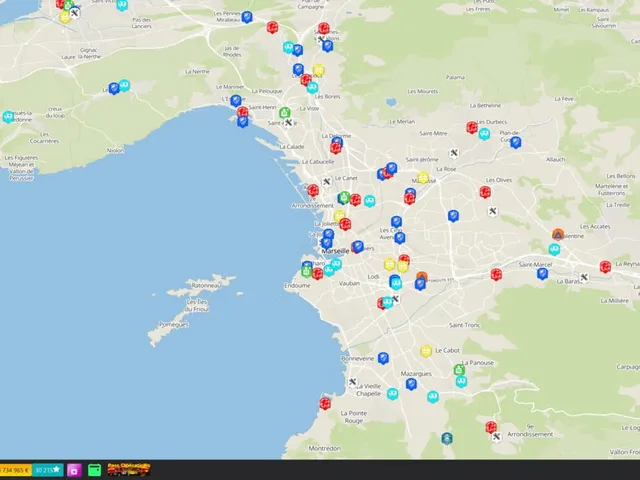This screenshot has width=640, height=480.
Task: Click the Niolon label on the coast
Action: tap(115, 151)
